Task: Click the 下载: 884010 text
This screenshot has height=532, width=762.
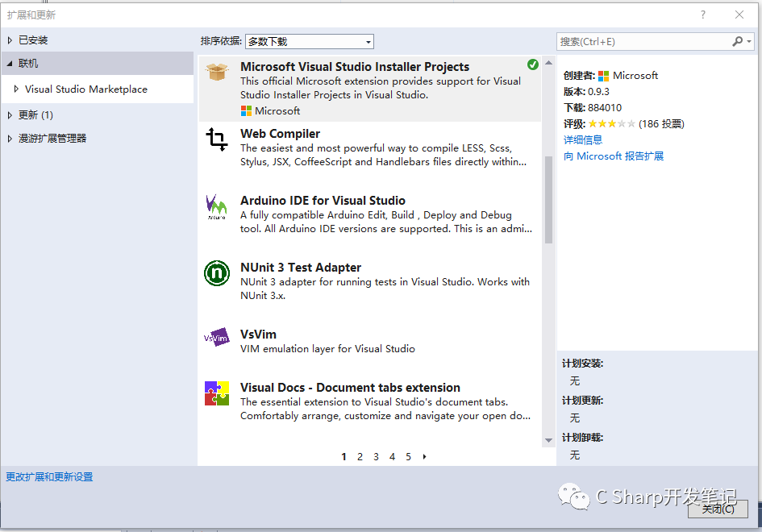Action: point(593,108)
